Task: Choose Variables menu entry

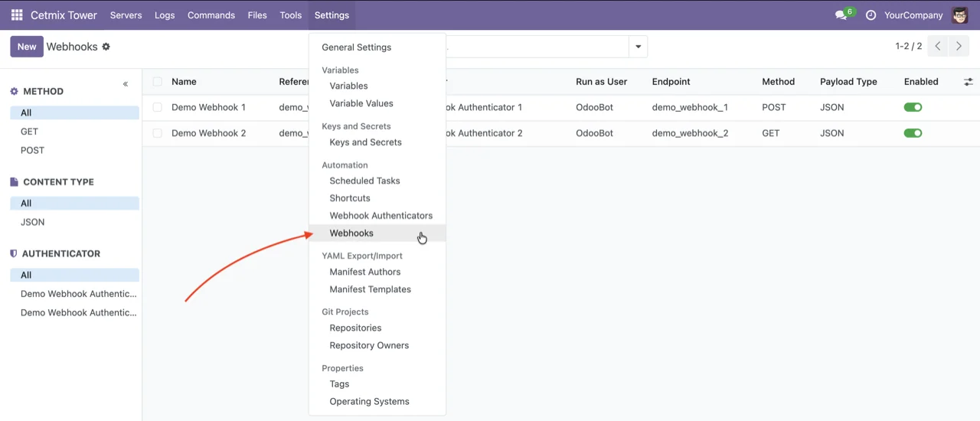Action: (x=377, y=86)
